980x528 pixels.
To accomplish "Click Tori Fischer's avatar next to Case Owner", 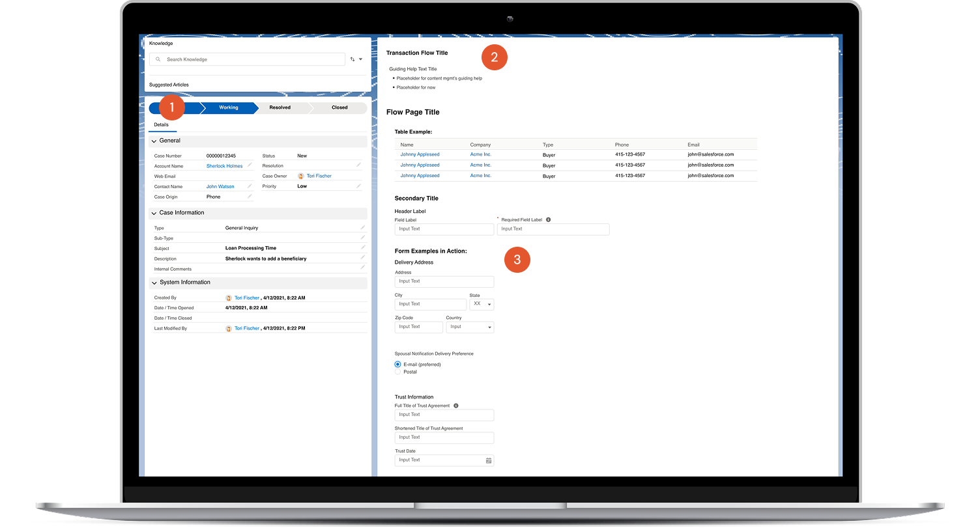I will [x=301, y=176].
